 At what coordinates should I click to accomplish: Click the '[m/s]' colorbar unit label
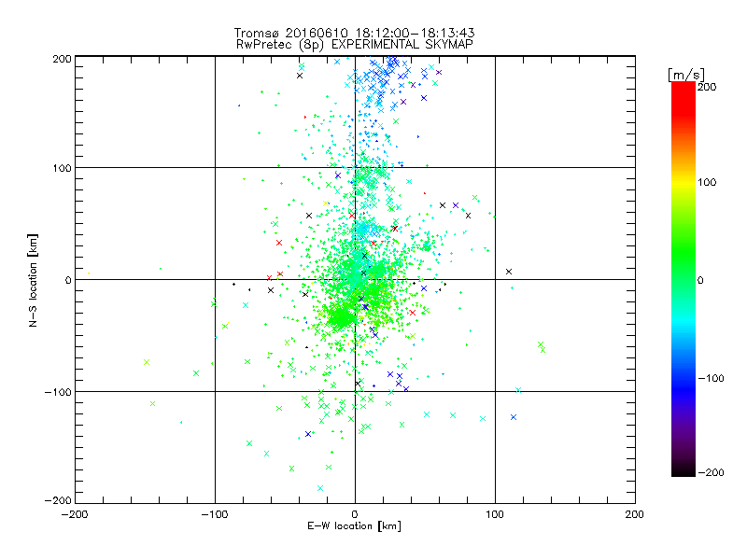pos(685,75)
